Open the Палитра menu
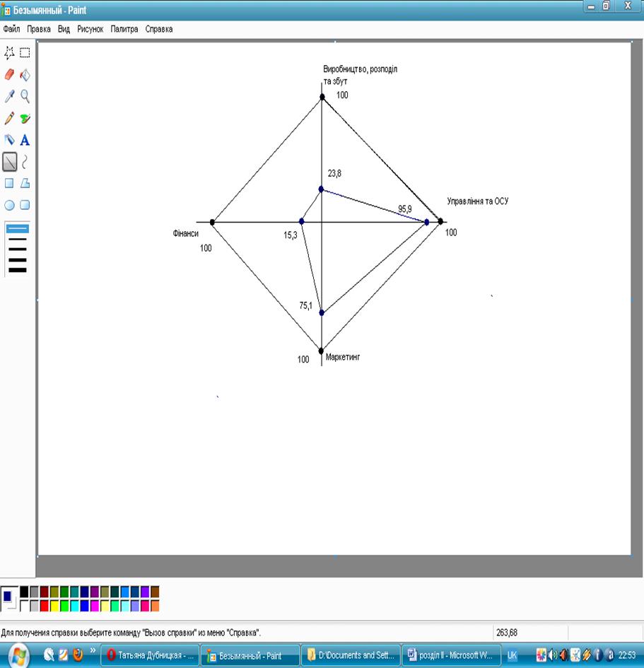 [124, 29]
